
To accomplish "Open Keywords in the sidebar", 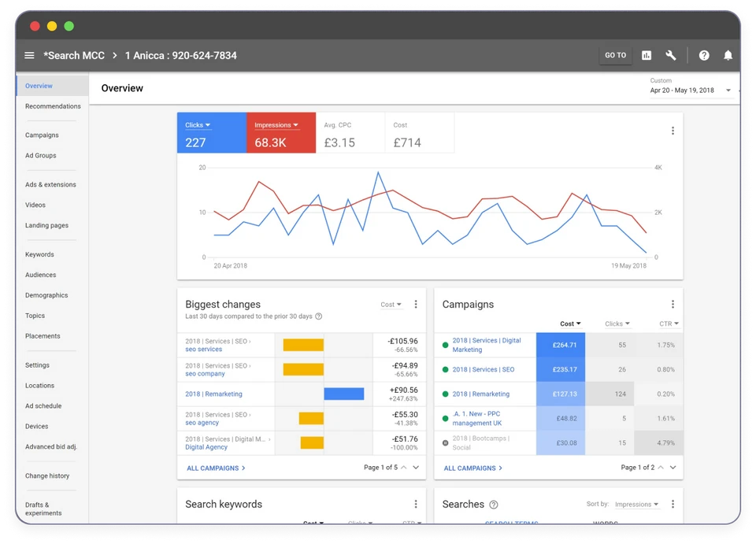I will tap(39, 254).
